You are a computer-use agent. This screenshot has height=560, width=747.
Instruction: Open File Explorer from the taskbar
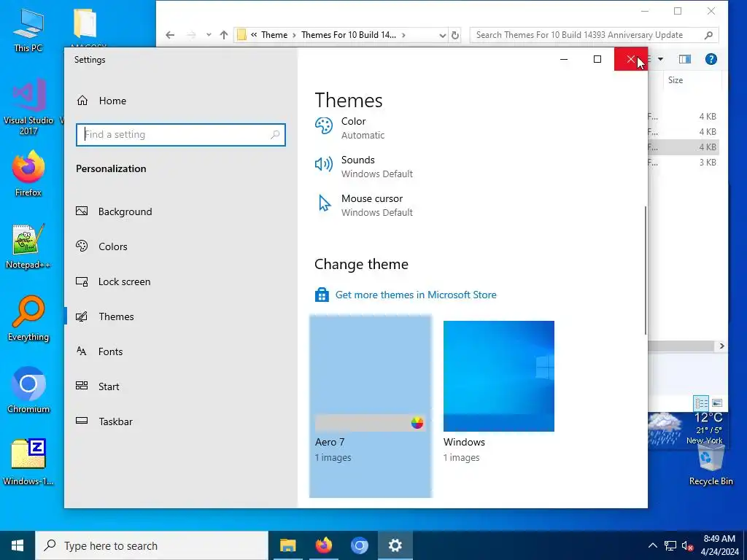(287, 545)
